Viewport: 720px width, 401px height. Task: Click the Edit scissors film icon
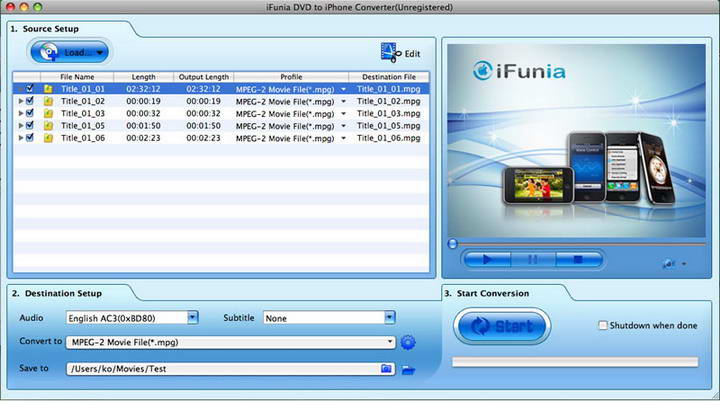[390, 52]
